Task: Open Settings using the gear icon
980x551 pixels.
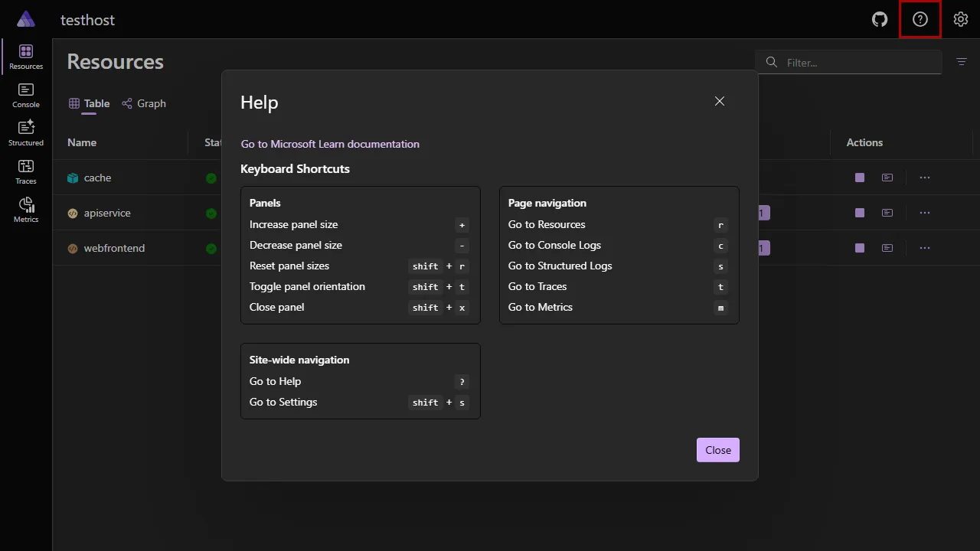Action: [961, 19]
